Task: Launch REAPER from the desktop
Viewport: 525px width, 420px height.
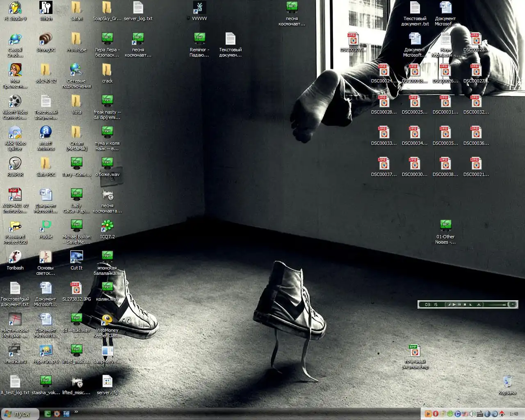Action: [x=15, y=164]
